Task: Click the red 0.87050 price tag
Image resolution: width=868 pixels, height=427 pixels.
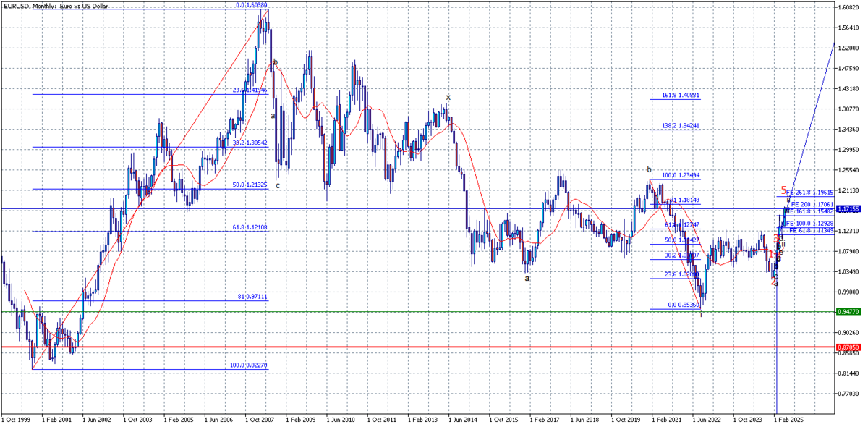Action: 850,347
